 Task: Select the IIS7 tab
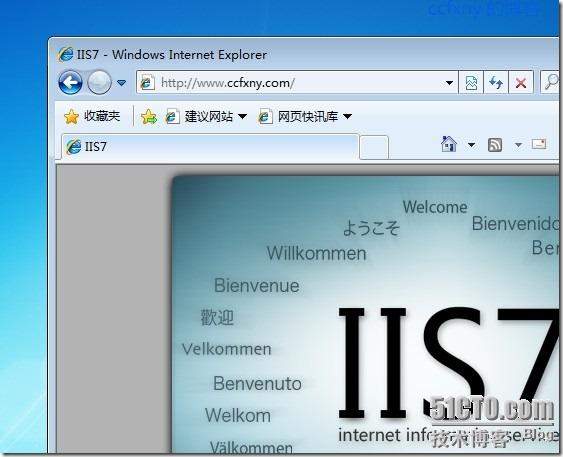pos(210,146)
